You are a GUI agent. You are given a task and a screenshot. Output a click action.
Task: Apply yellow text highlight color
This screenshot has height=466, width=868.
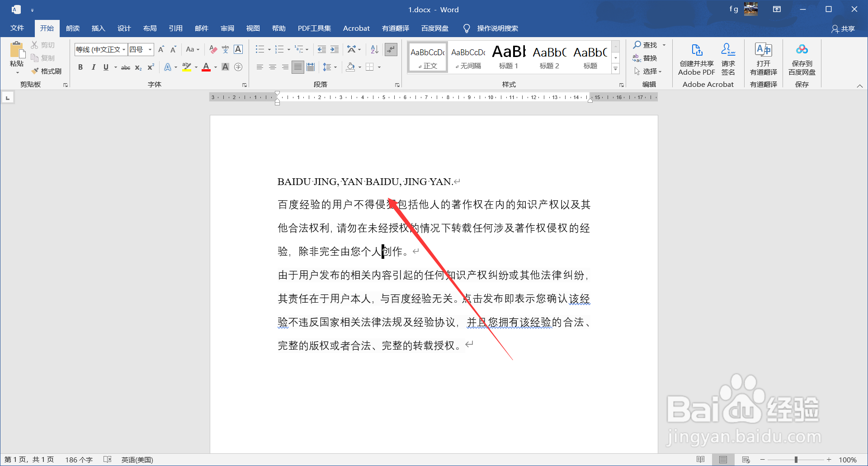pos(186,67)
